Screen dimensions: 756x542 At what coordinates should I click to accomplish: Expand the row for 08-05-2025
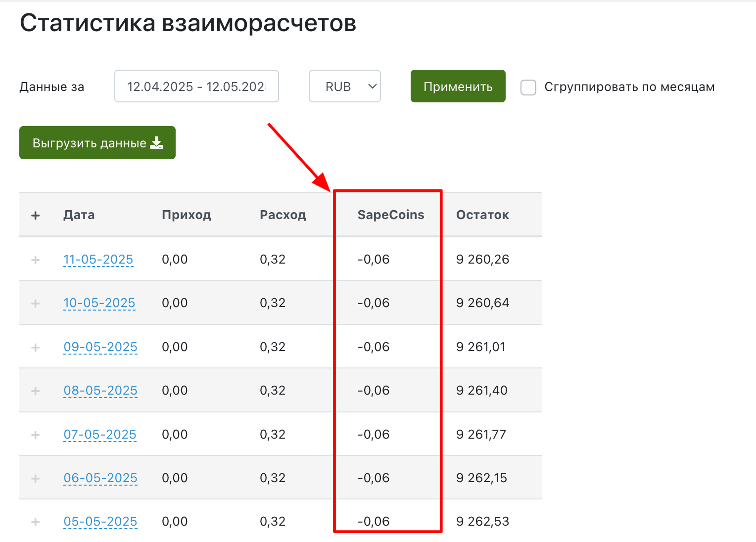[36, 390]
